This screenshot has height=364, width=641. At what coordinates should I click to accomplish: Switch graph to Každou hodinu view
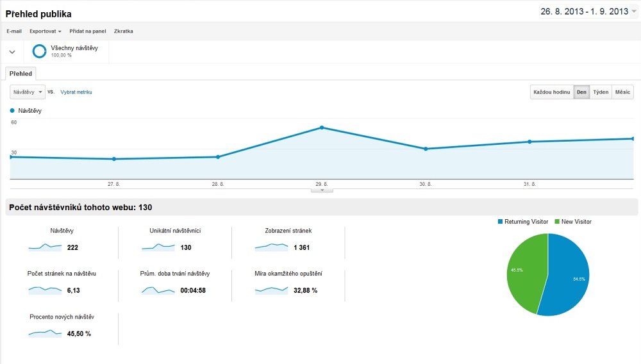tap(551, 92)
